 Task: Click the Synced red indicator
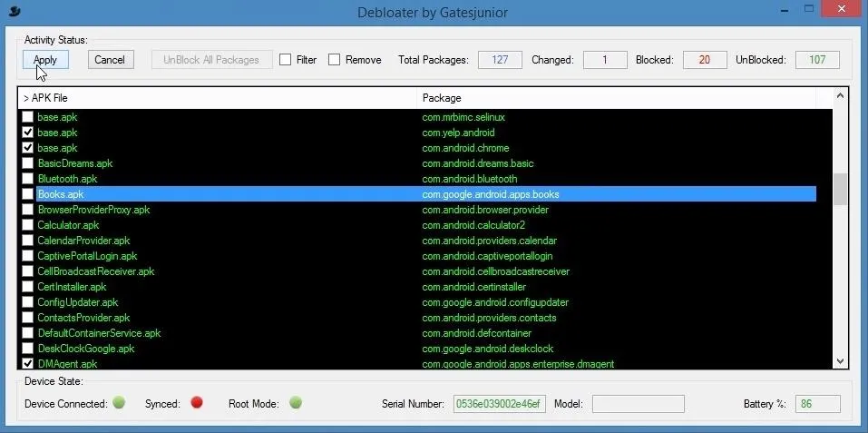click(197, 402)
